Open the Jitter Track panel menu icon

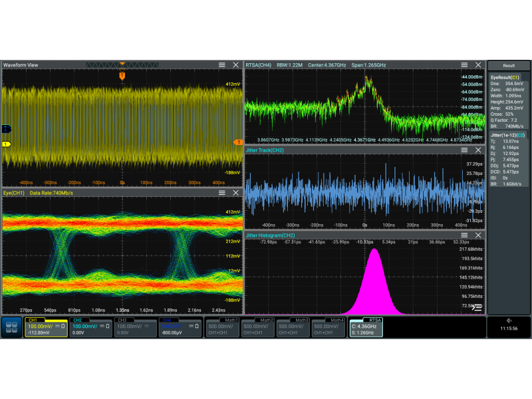(x=465, y=150)
